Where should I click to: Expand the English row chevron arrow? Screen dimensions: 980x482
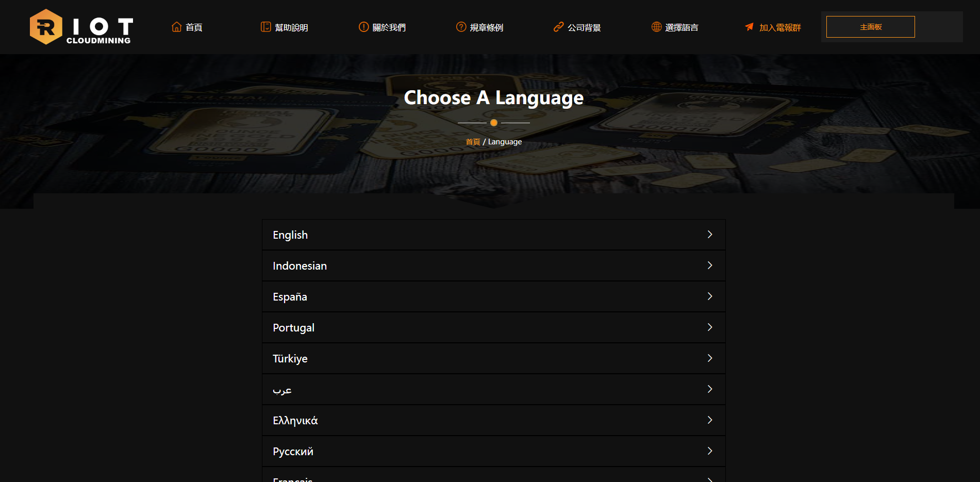tap(710, 235)
